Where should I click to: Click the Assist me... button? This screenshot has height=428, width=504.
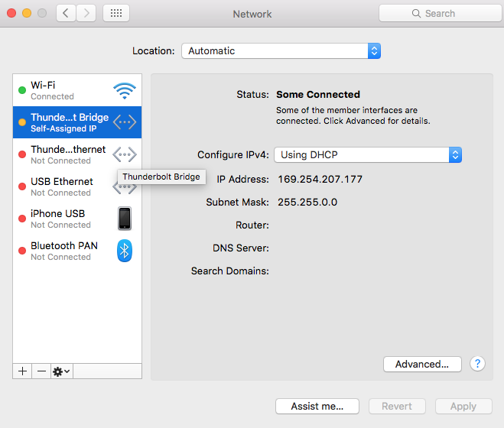(317, 407)
